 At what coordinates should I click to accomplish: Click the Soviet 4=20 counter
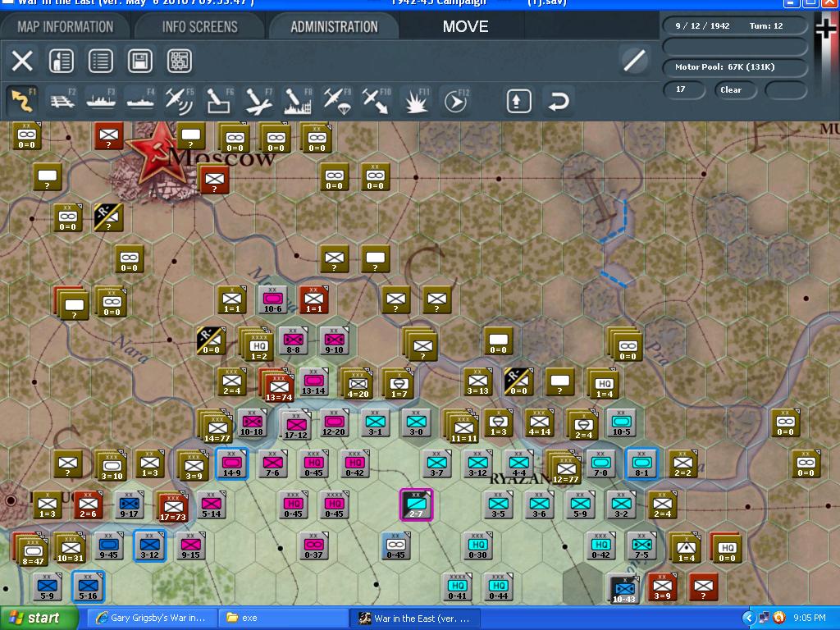tap(358, 384)
